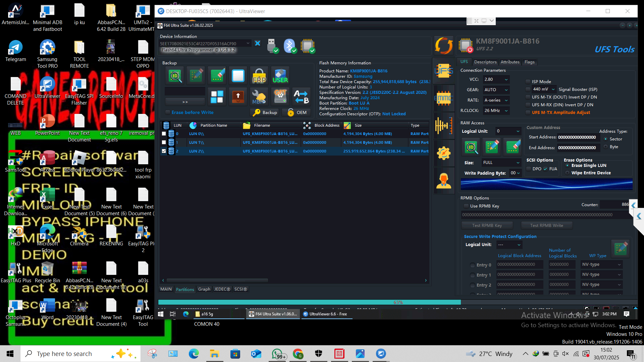644x362 pixels.
Task: Open Write Padding Byte dropdown
Action: pos(516,173)
